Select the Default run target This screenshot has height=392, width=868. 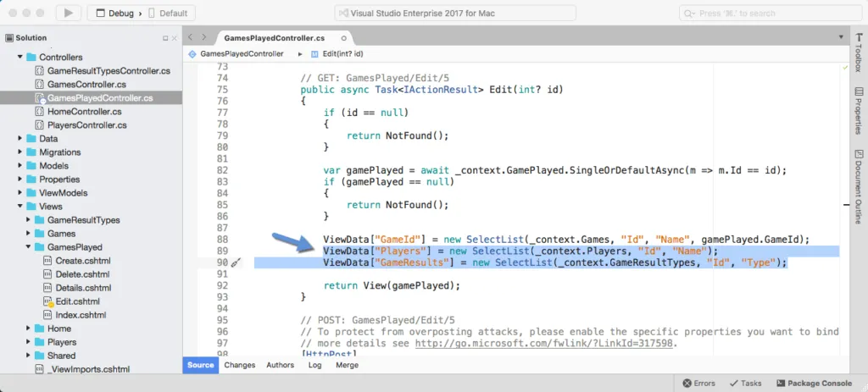point(168,13)
